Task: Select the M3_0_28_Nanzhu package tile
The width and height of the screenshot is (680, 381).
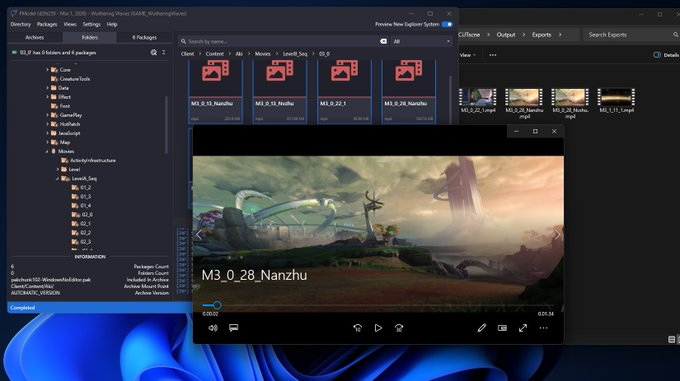Action: point(409,91)
